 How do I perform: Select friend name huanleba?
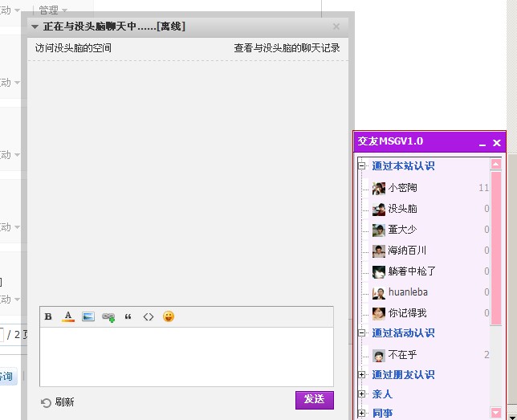408,292
